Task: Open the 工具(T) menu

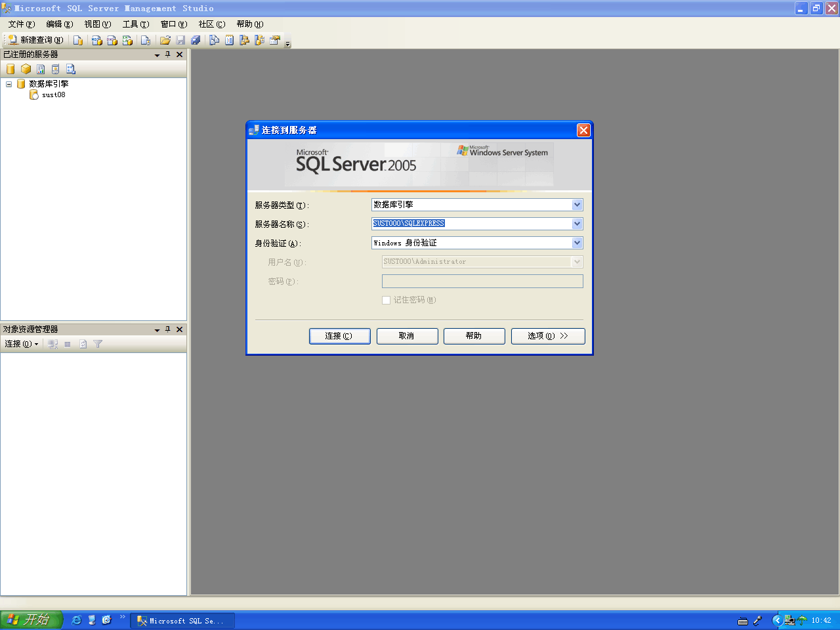Action: (136, 24)
